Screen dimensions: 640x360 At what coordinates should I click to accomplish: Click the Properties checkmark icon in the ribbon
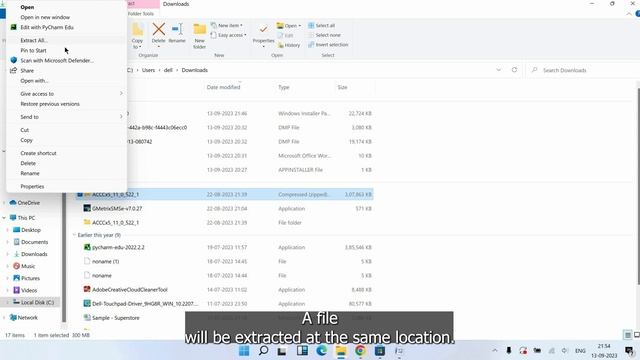pyautogui.click(x=263, y=29)
